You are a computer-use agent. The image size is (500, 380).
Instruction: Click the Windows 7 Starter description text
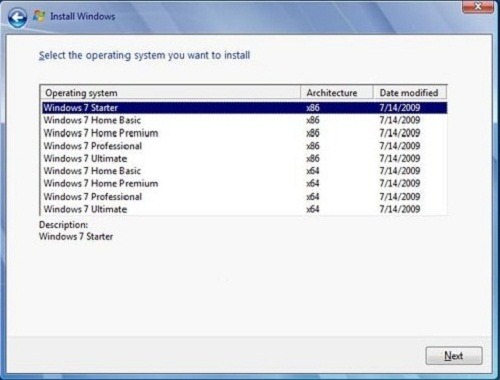click(76, 236)
